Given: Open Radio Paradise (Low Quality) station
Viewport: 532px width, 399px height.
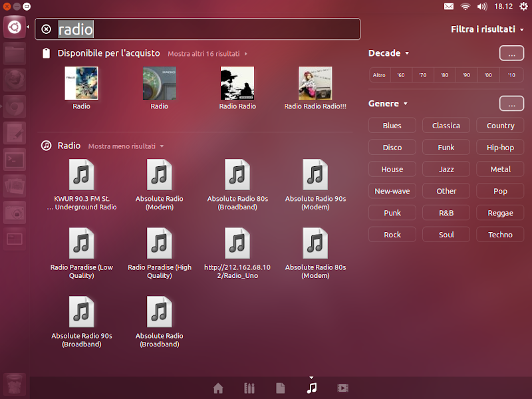Looking at the screenshot, I should coord(81,253).
